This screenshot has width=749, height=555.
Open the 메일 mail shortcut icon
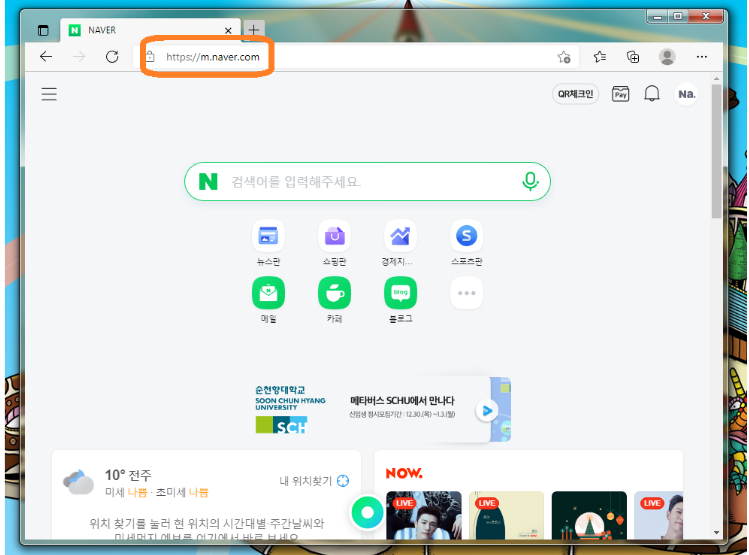tap(268, 293)
